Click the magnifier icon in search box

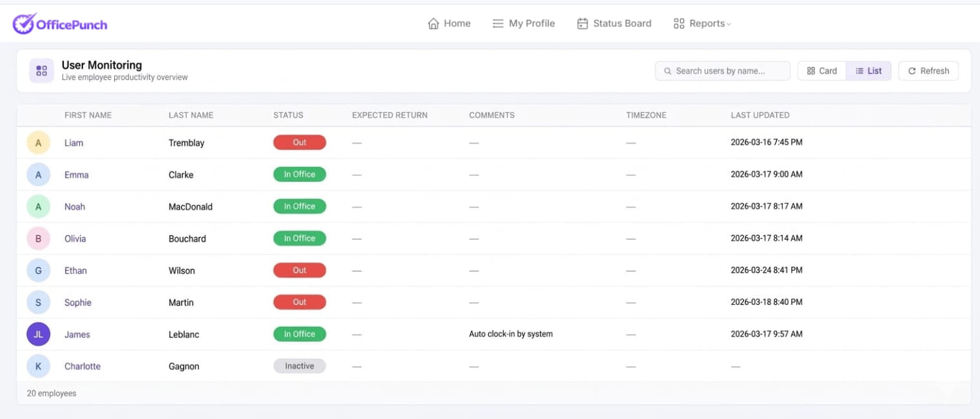(668, 71)
